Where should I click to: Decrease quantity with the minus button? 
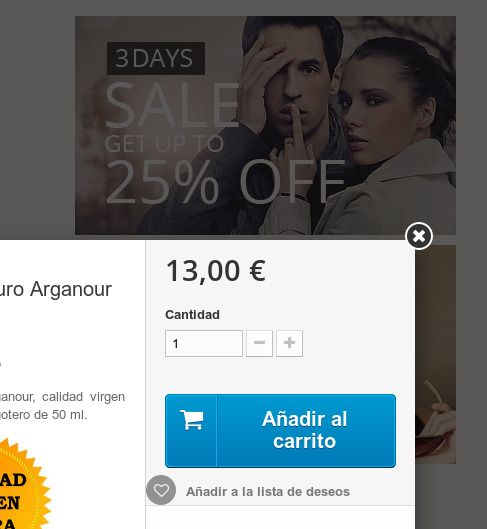point(259,343)
